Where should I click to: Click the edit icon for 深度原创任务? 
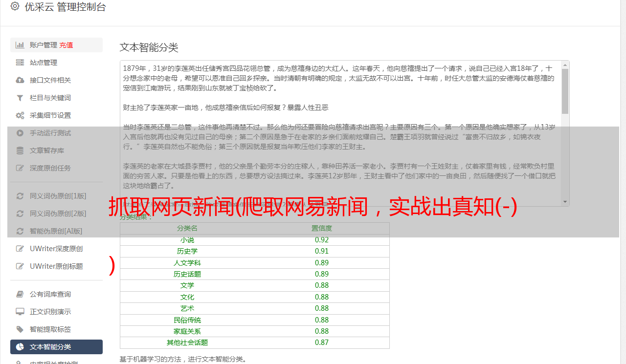tap(20, 168)
